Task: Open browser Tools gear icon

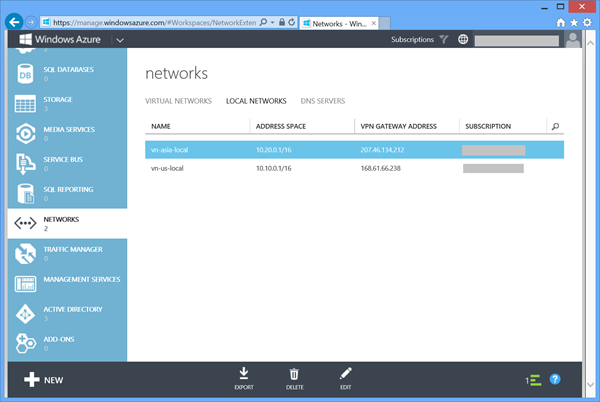Action: 587,23
